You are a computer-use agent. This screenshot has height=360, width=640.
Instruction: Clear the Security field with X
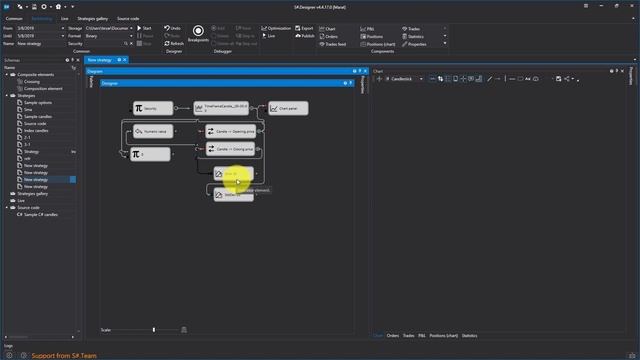pos(131,44)
